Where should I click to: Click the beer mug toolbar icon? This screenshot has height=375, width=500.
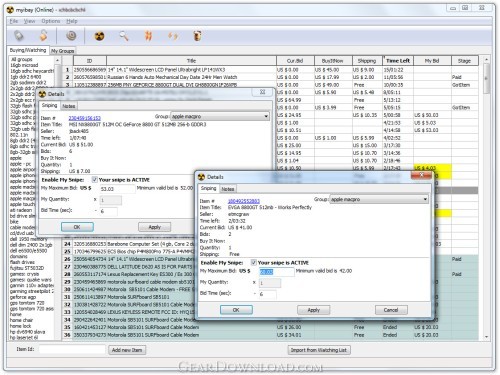pyautogui.click(x=197, y=35)
